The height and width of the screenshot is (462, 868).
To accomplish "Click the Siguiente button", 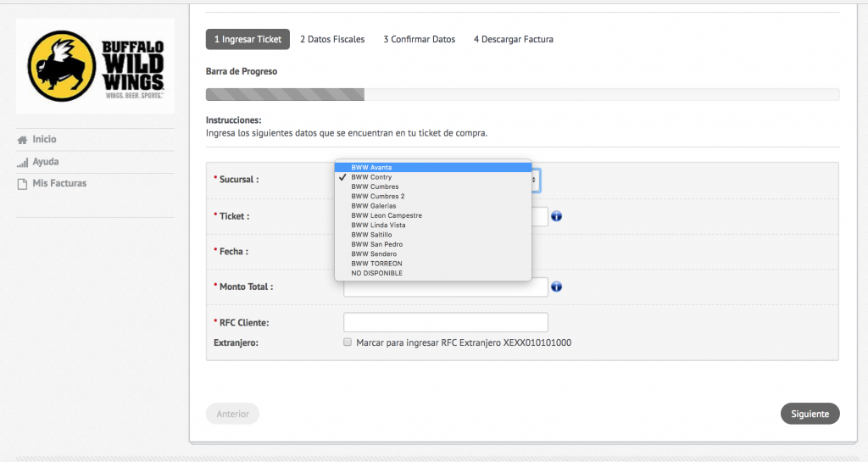I will (x=810, y=414).
